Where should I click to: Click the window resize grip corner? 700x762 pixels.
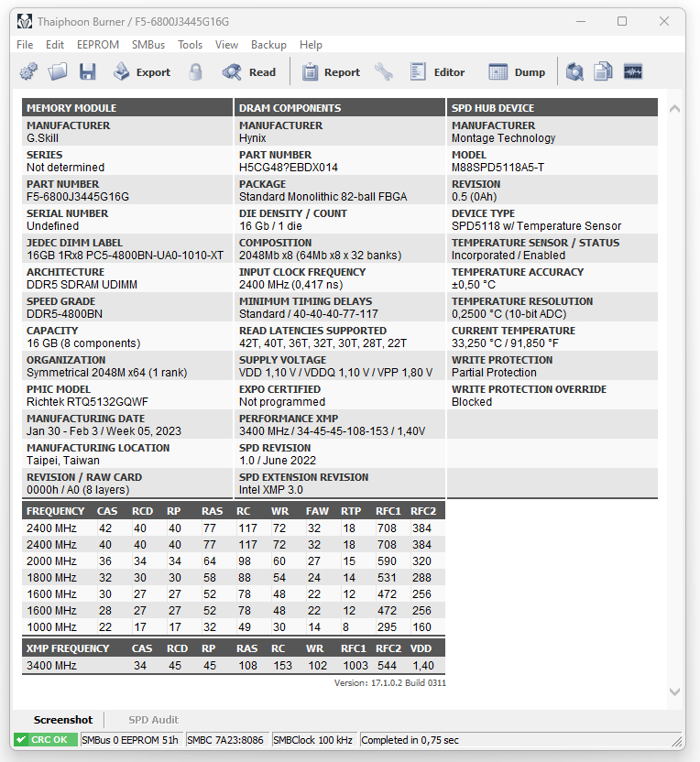tap(676, 741)
